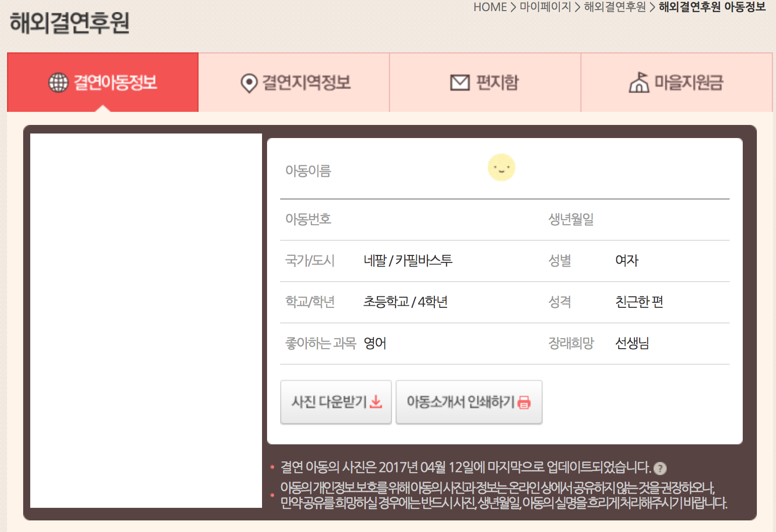
Task: Open 마이페이지 breadcrumb link
Action: pos(545,7)
